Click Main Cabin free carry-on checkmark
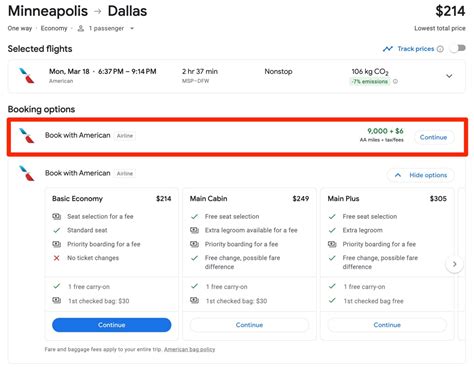Viewport: 474px width, 367px height. tap(194, 286)
